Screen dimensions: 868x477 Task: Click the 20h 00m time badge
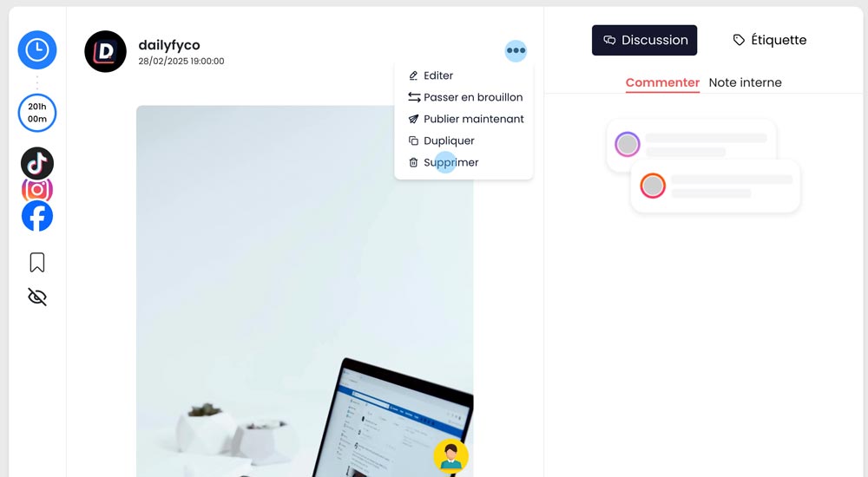pos(37,113)
